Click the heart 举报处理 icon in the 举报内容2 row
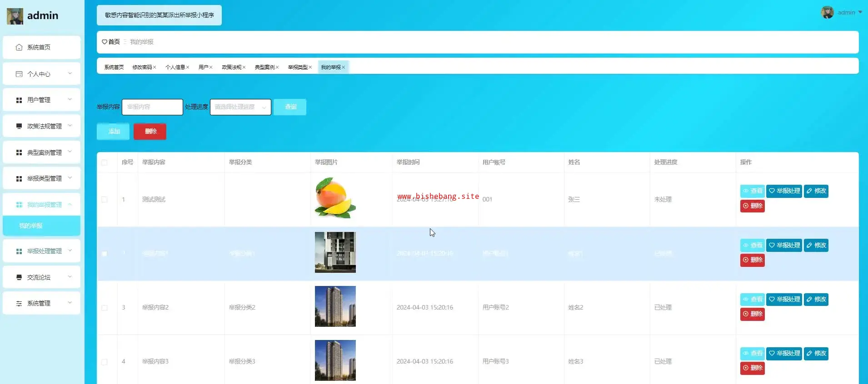Screen dimensions: 868x384 (x=772, y=299)
